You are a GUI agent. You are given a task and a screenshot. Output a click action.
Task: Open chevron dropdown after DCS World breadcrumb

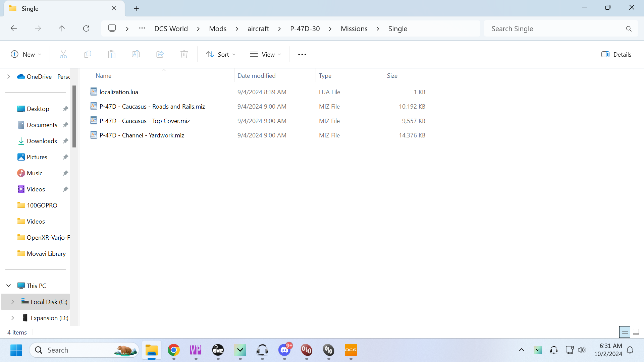tap(199, 29)
